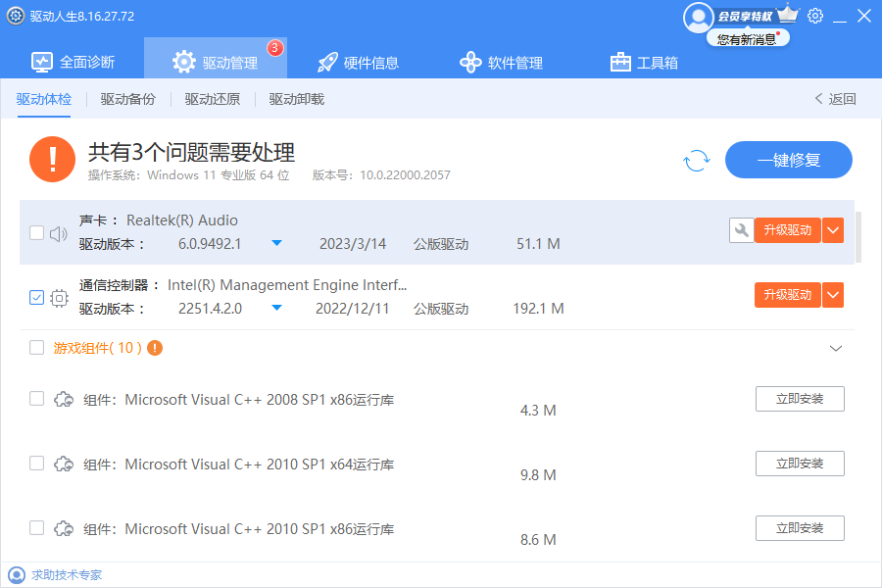
Task: Click the 求助技术专家 headset icon
Action: pos(17,575)
